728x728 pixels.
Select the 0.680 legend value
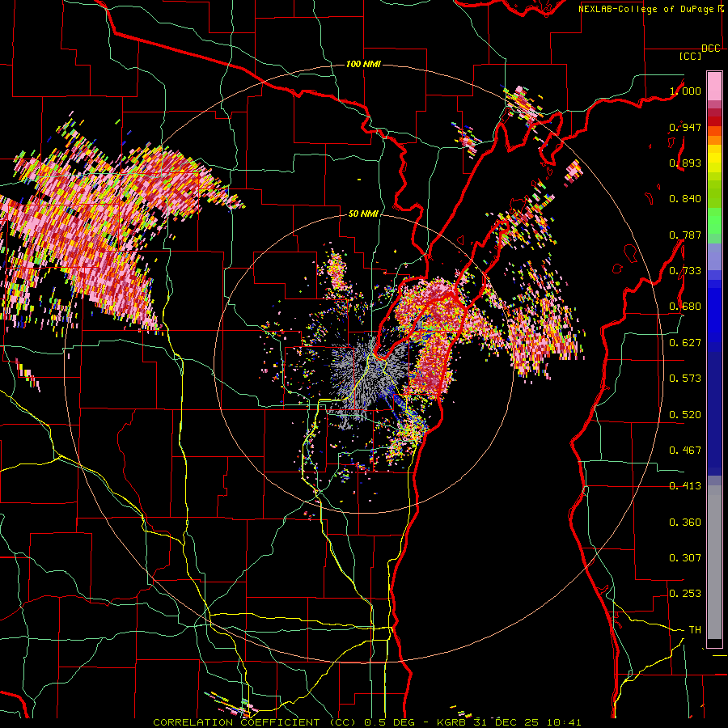click(x=685, y=307)
